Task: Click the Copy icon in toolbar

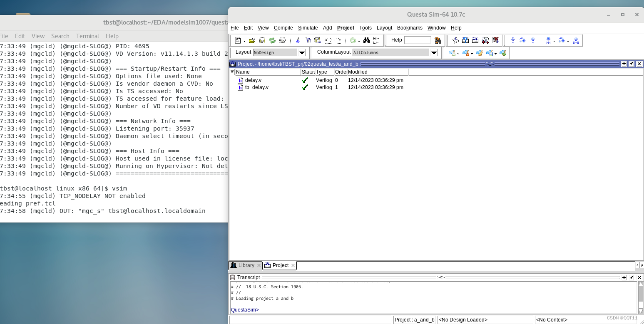Action: click(308, 40)
